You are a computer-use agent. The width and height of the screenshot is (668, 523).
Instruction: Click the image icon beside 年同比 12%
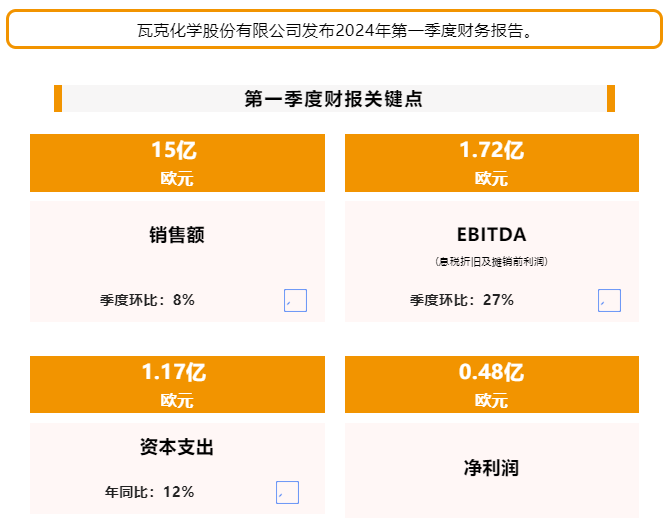[x=287, y=492]
